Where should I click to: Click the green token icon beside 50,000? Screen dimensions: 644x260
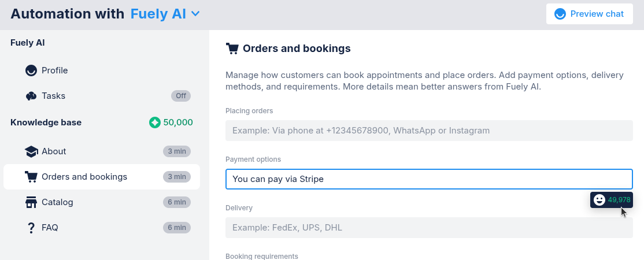[154, 122]
